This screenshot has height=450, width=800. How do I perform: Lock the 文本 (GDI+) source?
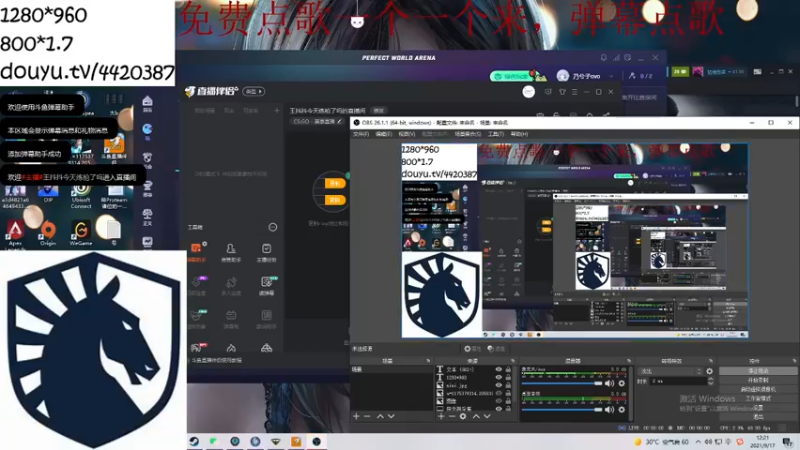point(508,369)
